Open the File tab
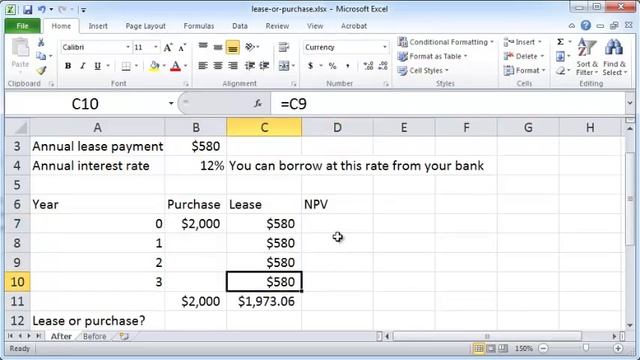 (x=22, y=26)
